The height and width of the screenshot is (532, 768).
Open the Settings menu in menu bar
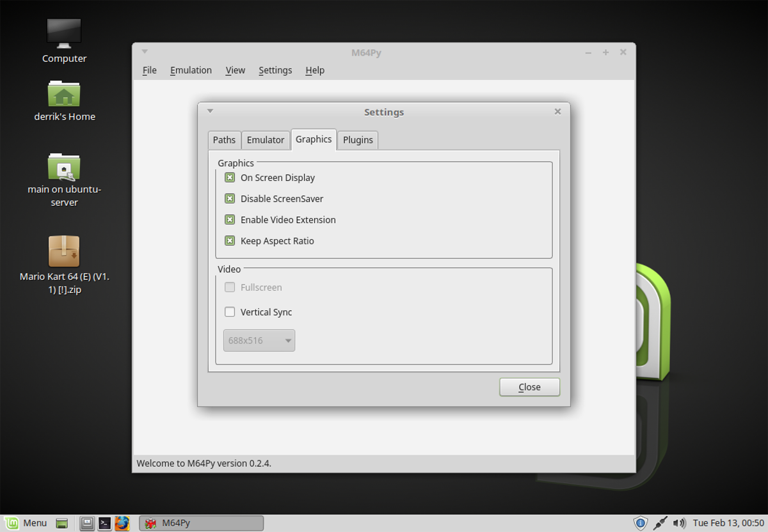(275, 70)
